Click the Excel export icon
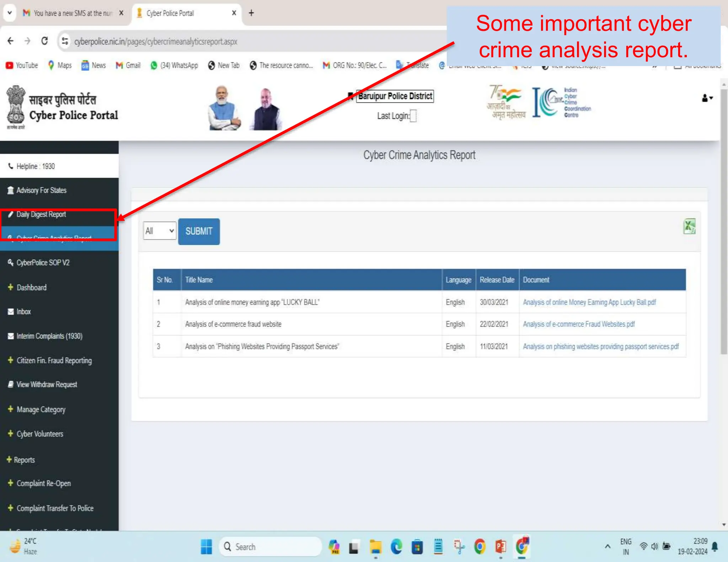 click(689, 226)
